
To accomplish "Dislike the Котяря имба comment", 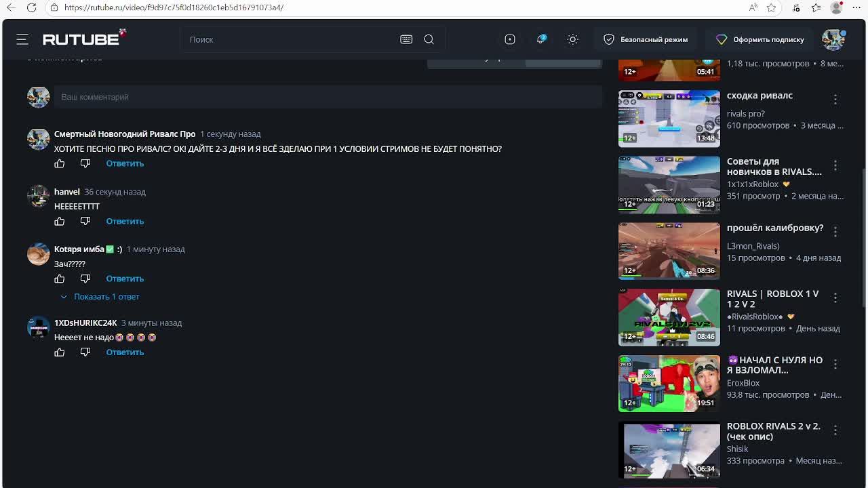I will [85, 279].
